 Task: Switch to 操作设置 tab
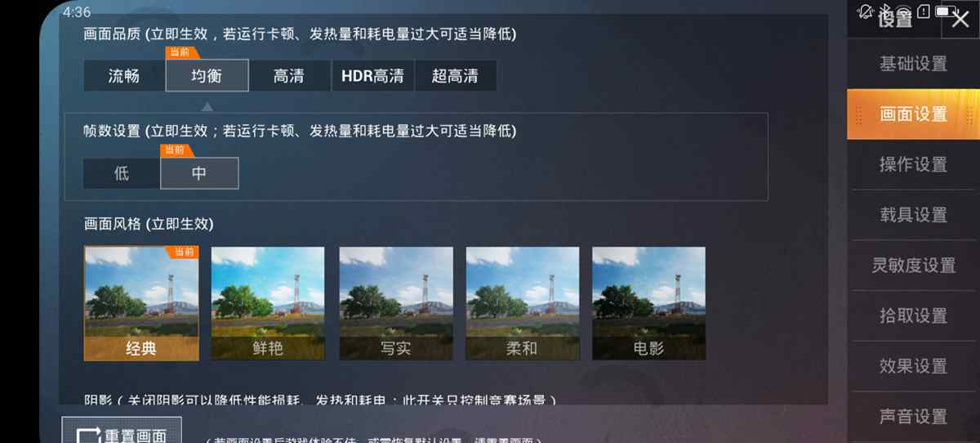913,164
